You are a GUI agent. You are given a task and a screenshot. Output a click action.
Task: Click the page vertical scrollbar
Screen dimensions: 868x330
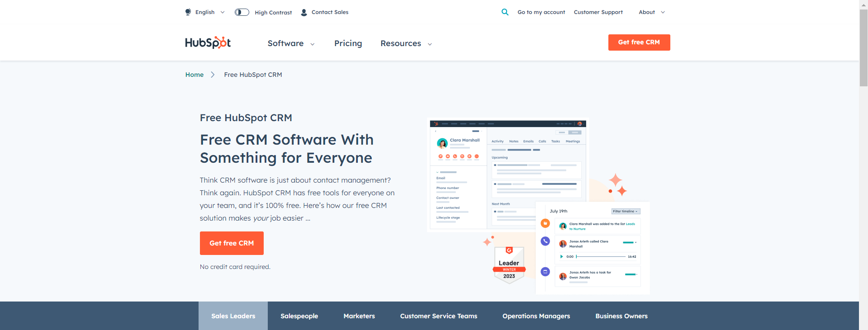pos(863,47)
